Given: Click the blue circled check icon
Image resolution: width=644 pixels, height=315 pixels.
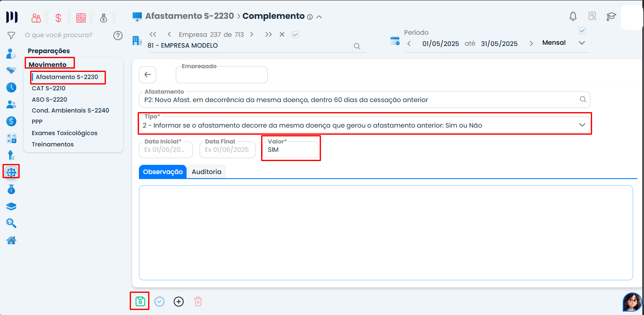Looking at the screenshot, I should (x=159, y=301).
